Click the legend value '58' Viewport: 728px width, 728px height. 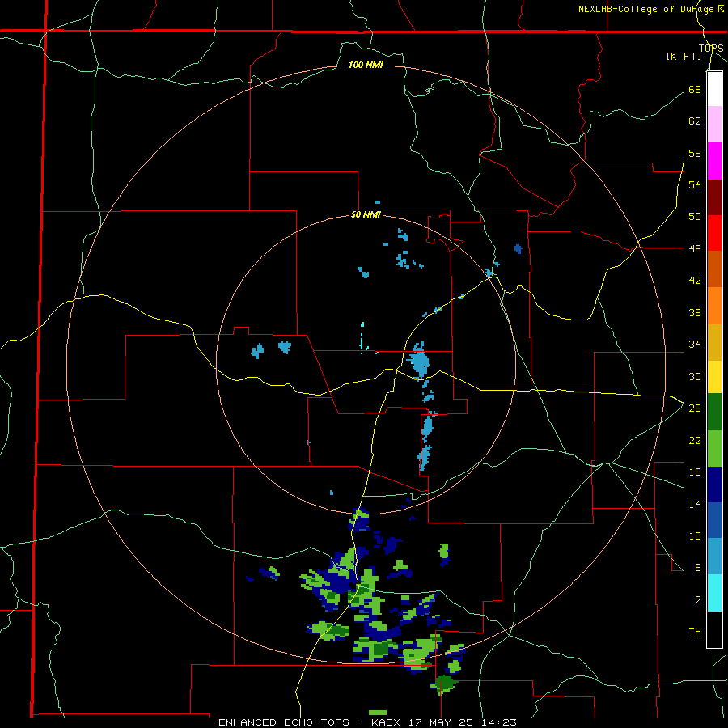tap(695, 153)
